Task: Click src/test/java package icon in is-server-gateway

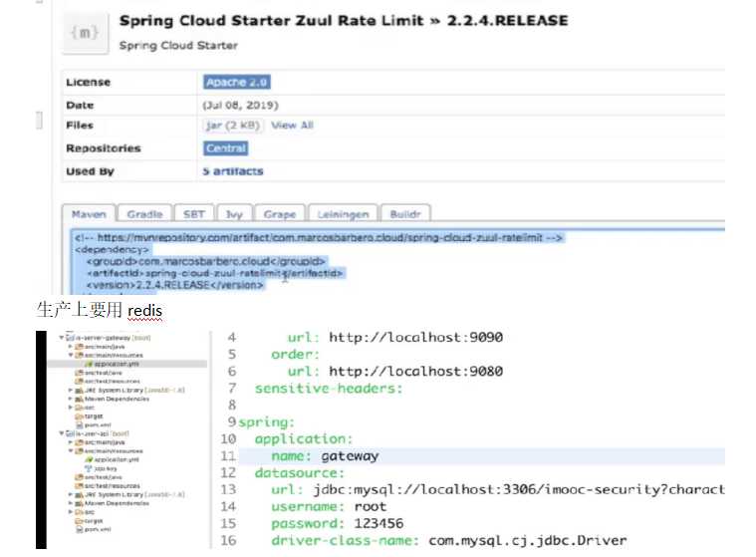Action: point(79,373)
